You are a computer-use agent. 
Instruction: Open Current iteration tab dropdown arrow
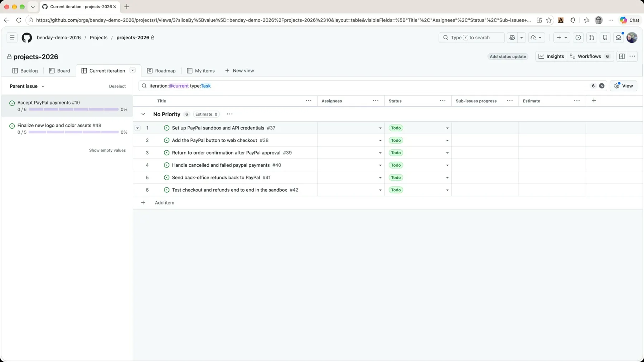tap(133, 70)
